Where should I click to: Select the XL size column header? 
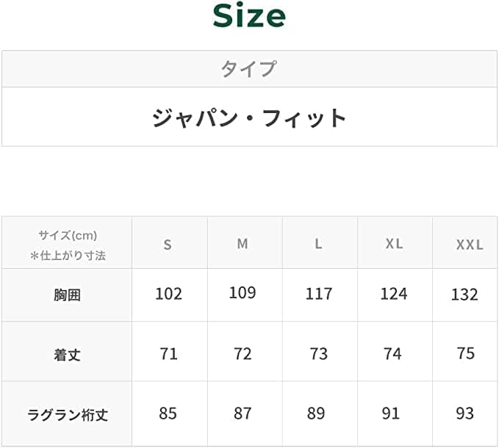(x=394, y=244)
